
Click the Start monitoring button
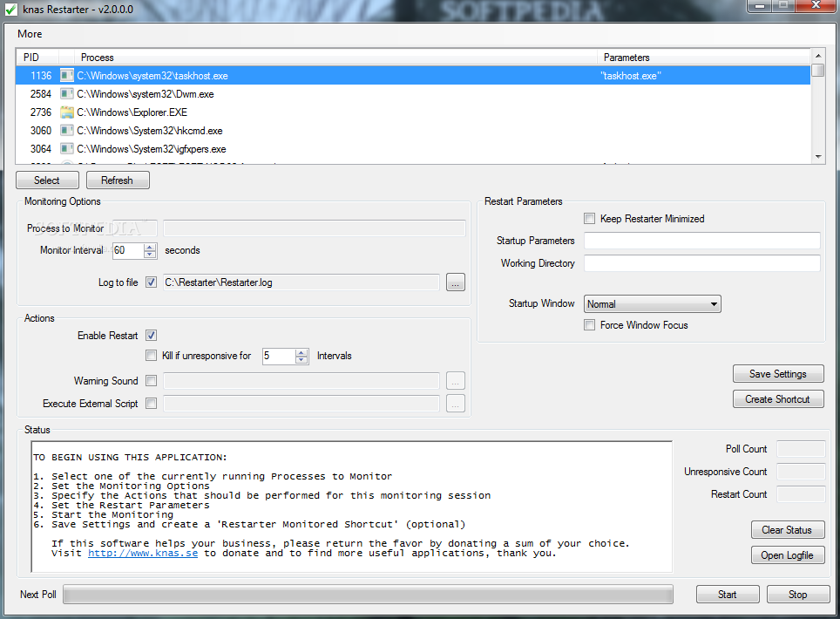click(x=728, y=594)
